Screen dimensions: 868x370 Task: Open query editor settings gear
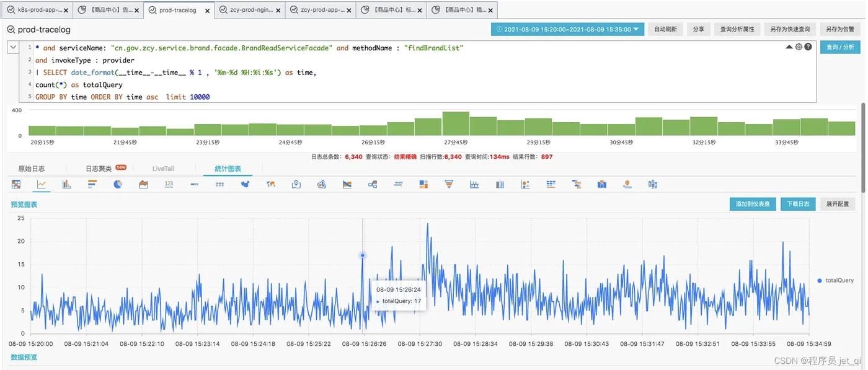point(799,47)
